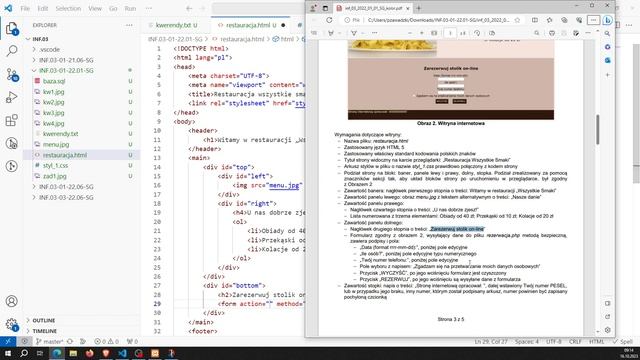Open File Explorer from the taskbar
The height and width of the screenshot is (360, 640).
click(73, 353)
